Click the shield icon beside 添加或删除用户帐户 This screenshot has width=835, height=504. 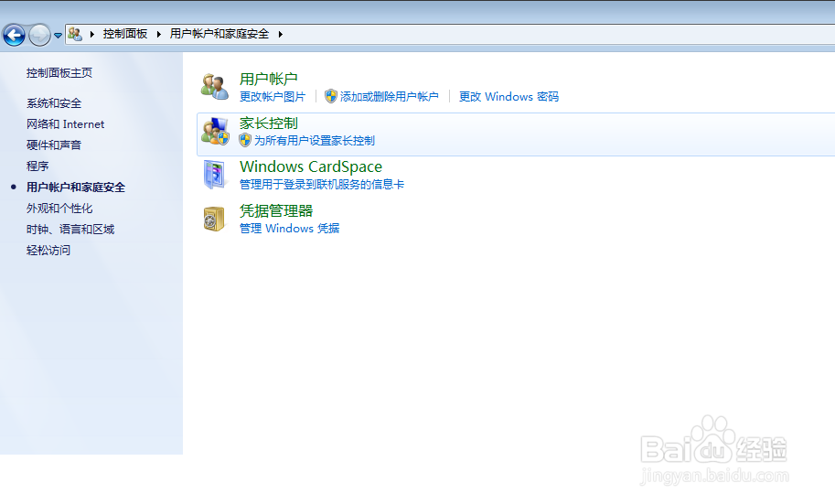tap(331, 96)
